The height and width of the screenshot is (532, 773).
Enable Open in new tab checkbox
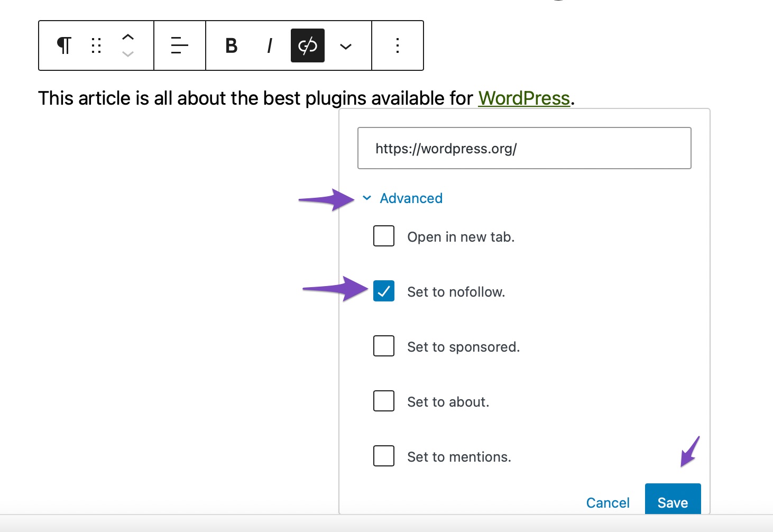(384, 236)
